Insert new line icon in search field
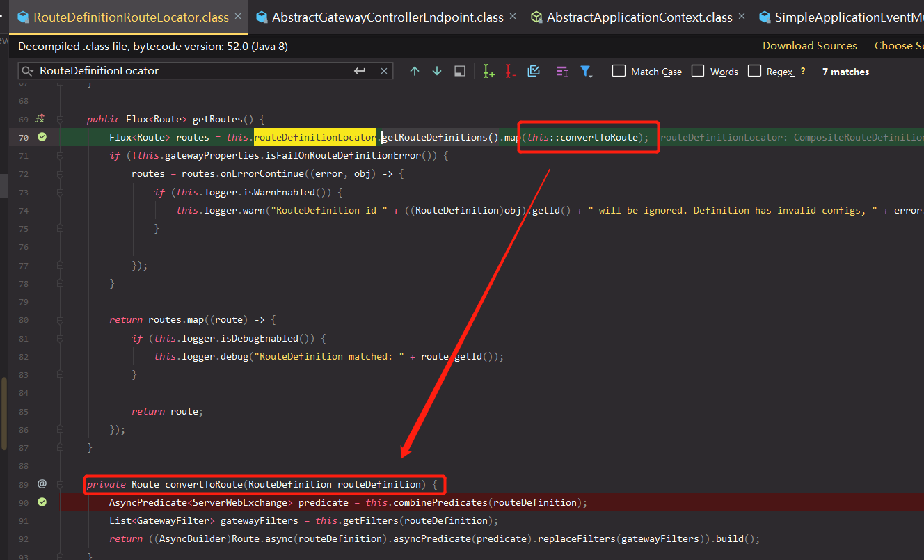The height and width of the screenshot is (560, 924). 360,71
